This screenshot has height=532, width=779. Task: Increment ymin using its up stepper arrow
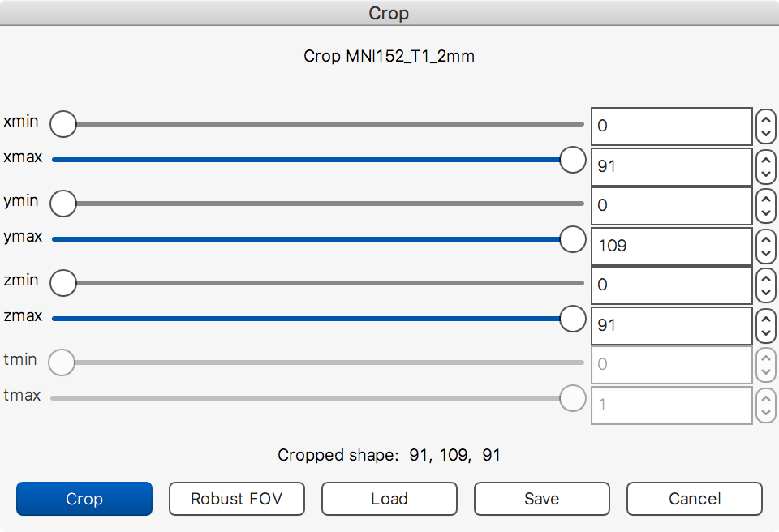pyautogui.click(x=765, y=197)
